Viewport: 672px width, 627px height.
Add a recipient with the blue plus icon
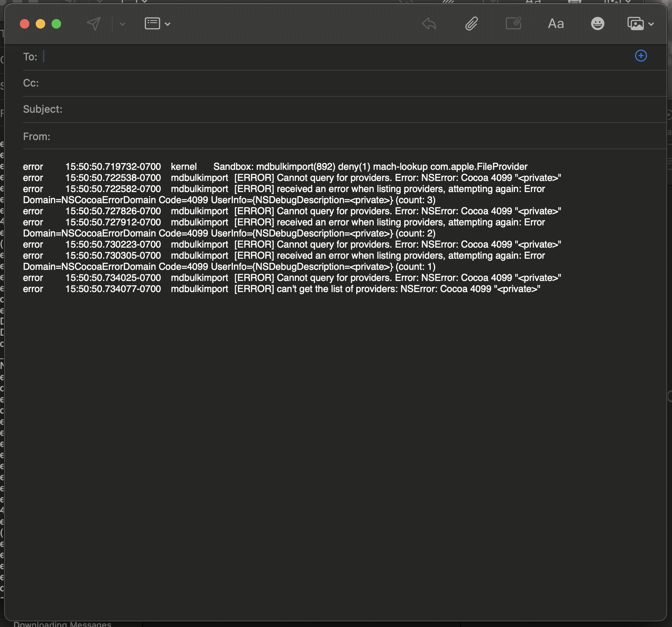click(641, 56)
